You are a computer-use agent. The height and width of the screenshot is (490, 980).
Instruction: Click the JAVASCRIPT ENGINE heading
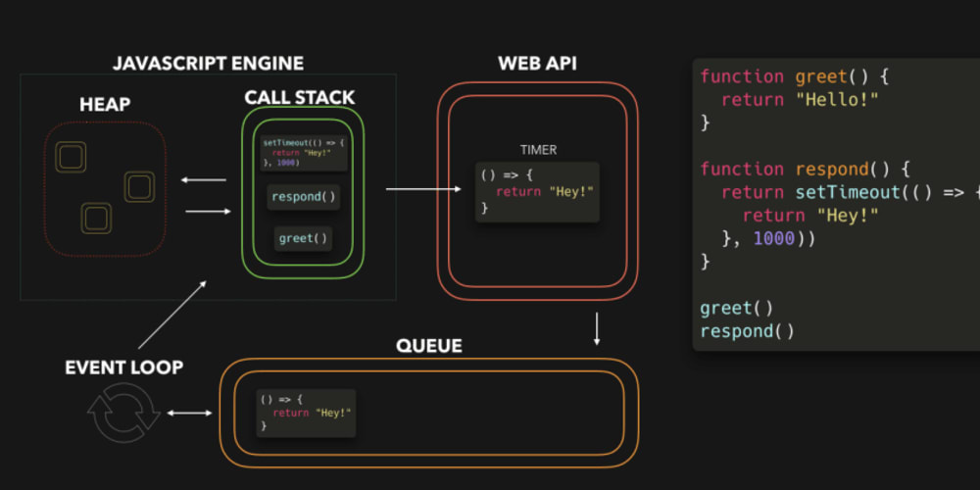208,64
